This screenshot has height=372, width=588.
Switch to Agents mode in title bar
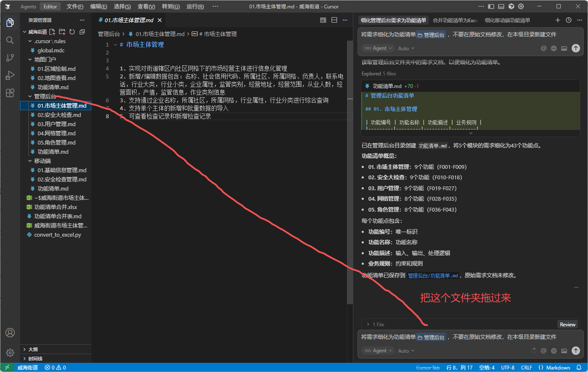tap(28, 7)
